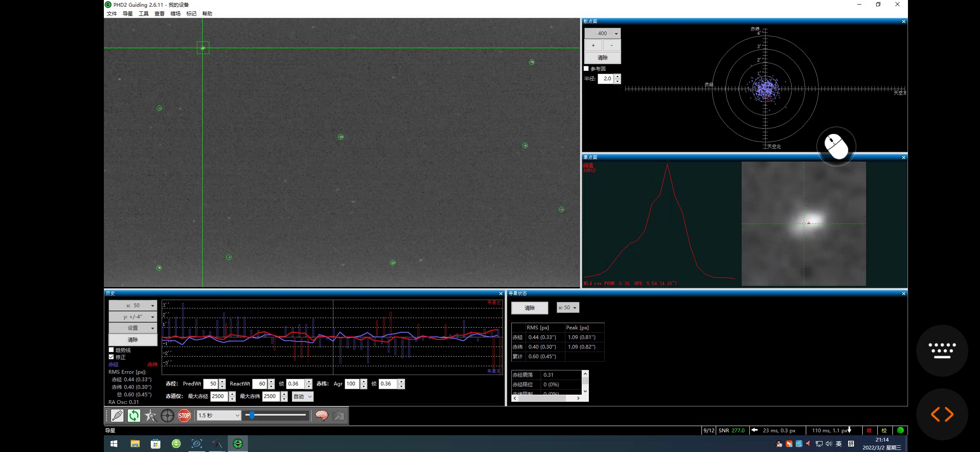Click the volume speaker tray icon
This screenshot has height=452, width=980.
click(x=829, y=444)
